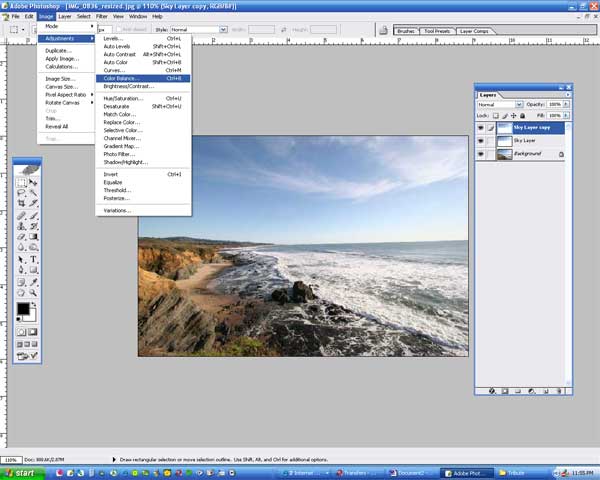
Task: Hide the Sky Layer copy layer
Action: coord(481,127)
